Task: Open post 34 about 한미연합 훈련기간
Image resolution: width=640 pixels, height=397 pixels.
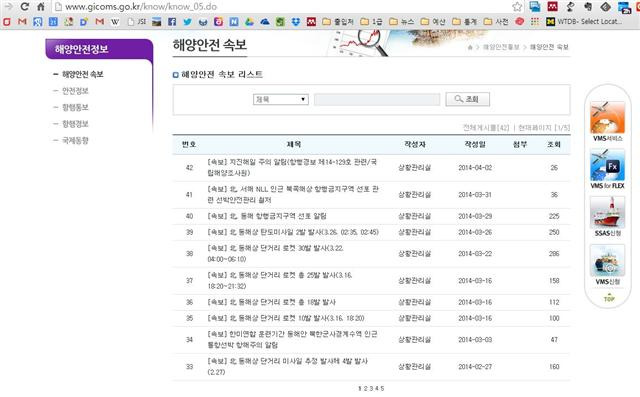Action: coord(292,339)
